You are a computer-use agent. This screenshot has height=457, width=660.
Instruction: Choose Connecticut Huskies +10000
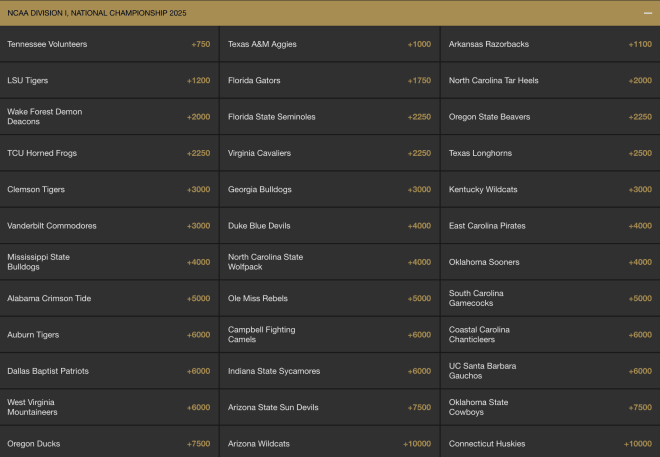(551, 441)
